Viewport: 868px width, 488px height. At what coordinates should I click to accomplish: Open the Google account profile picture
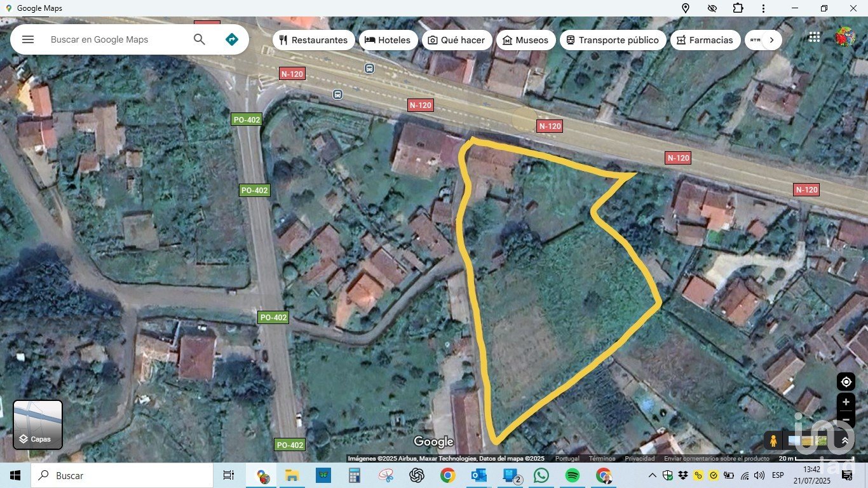pos(844,37)
